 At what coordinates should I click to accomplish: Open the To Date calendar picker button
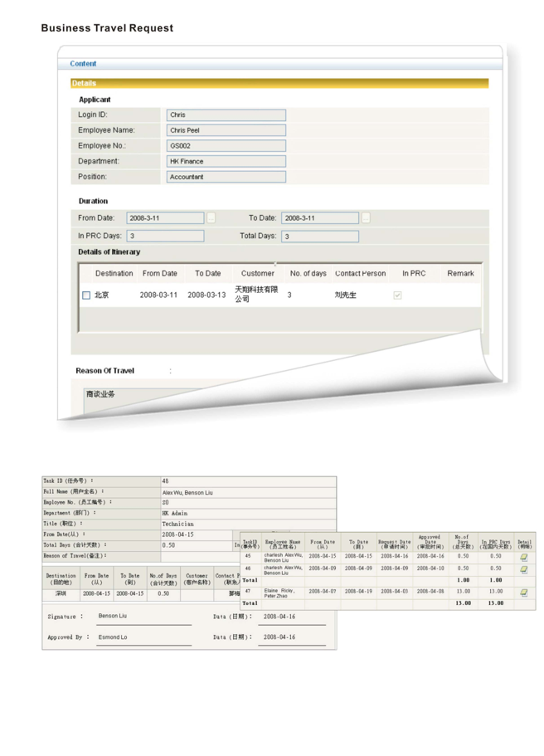click(367, 218)
